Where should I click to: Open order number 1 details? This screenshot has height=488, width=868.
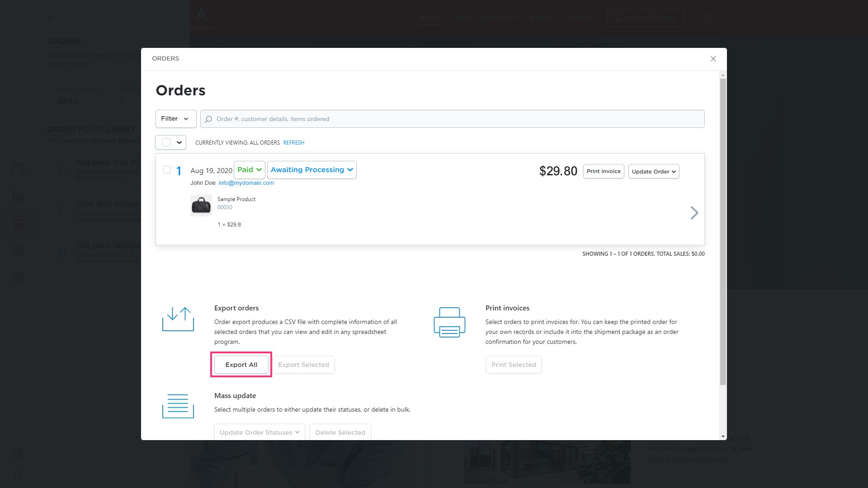tap(179, 171)
